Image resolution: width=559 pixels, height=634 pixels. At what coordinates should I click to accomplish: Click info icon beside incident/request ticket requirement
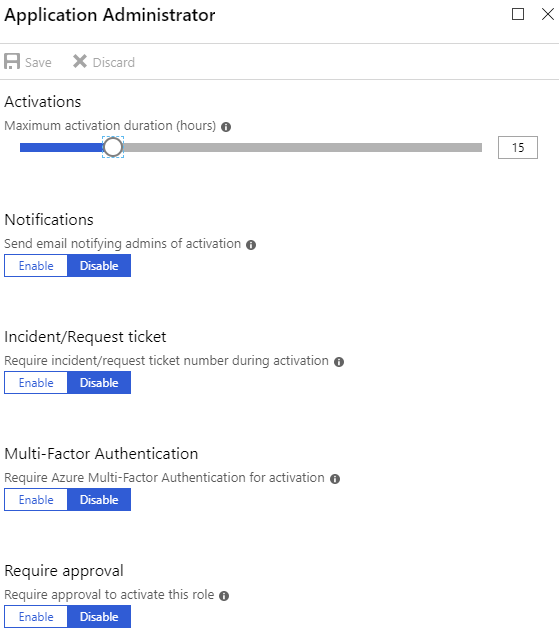pos(339,362)
